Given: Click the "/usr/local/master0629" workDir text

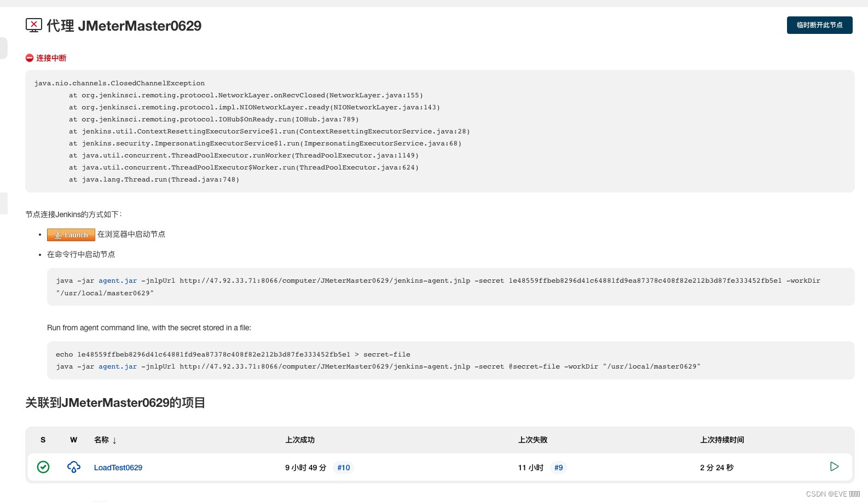Looking at the screenshot, I should click(x=105, y=293).
